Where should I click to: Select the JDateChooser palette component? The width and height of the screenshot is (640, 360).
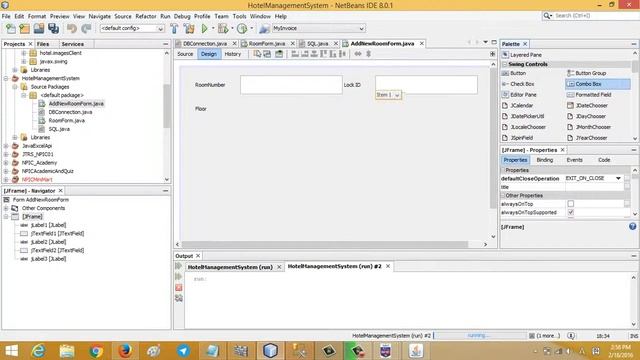pyautogui.click(x=587, y=105)
